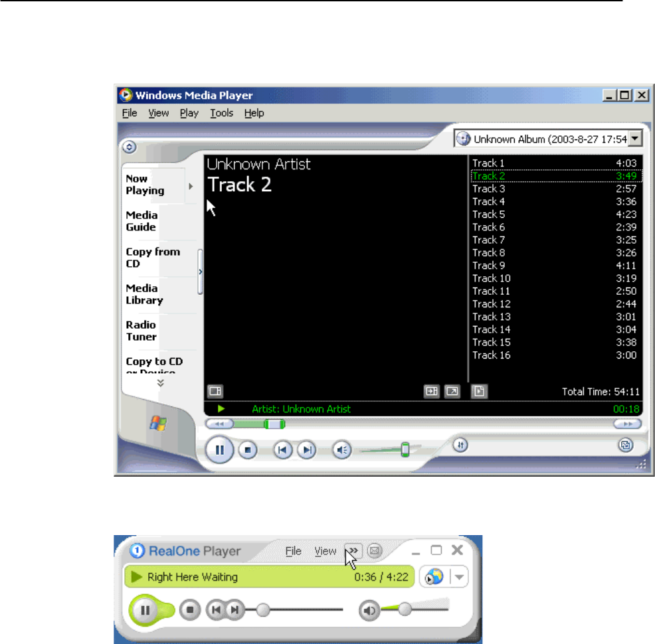Viewport: 655px width, 644px height.
Task: Mute sound in Windows Media Player
Action: tap(341, 450)
